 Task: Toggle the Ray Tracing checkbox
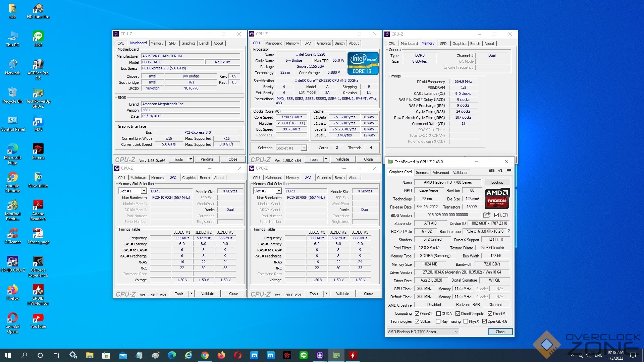(438, 321)
